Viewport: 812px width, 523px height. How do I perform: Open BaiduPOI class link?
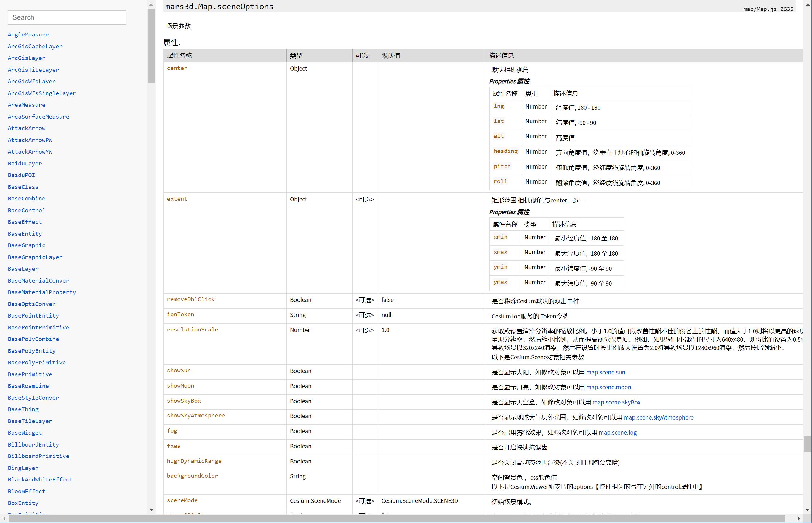click(x=21, y=175)
